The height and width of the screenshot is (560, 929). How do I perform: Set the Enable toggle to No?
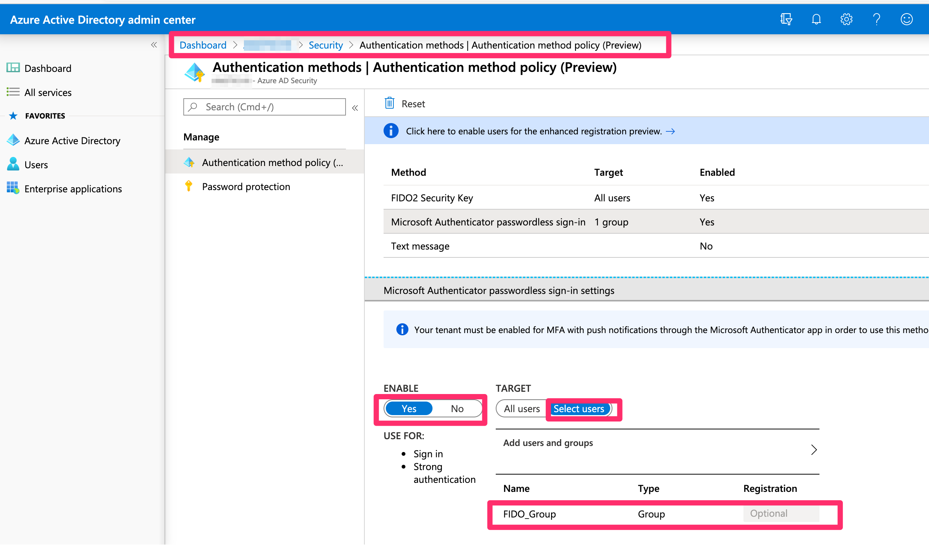pyautogui.click(x=457, y=408)
